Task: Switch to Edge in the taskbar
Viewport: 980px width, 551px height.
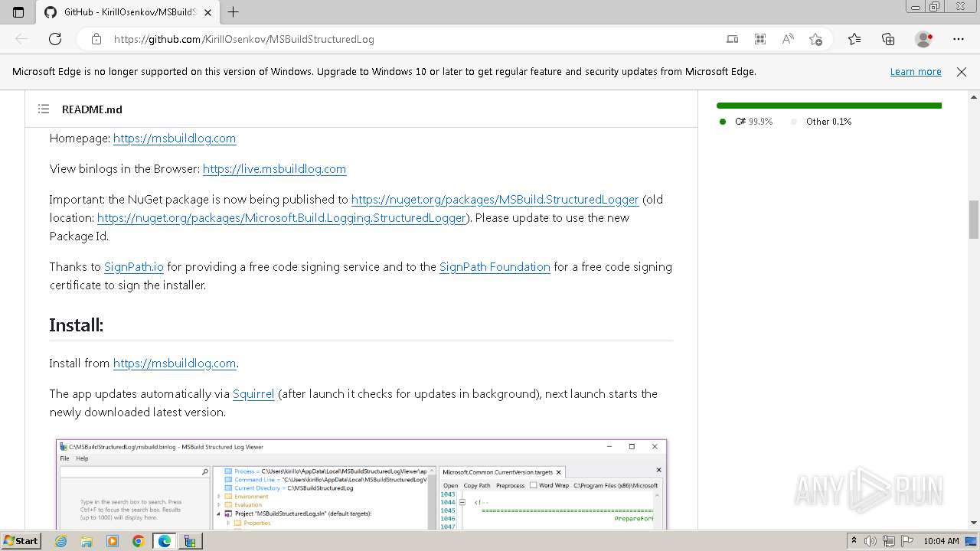Action: tap(164, 541)
